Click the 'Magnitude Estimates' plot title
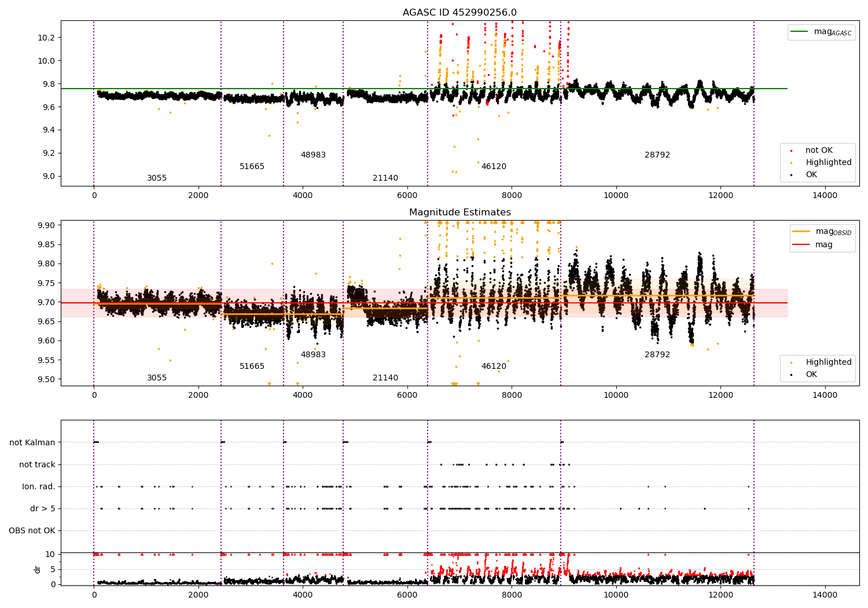Image resolution: width=868 pixels, height=608 pixels. coord(459,213)
